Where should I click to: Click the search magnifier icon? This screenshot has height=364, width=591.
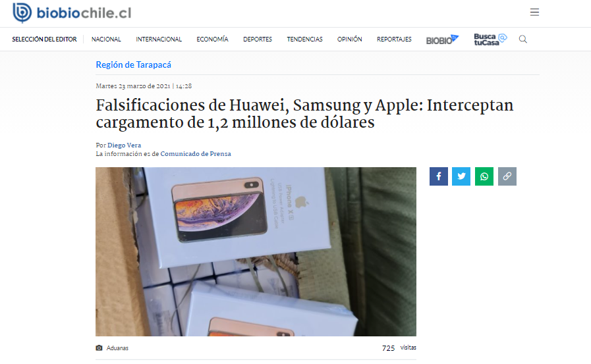pos(522,39)
